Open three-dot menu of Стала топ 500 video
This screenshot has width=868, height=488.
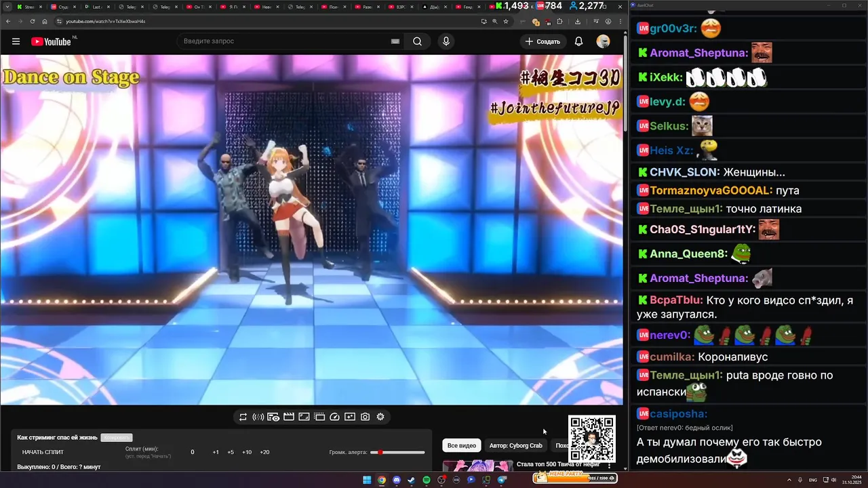pos(609,466)
